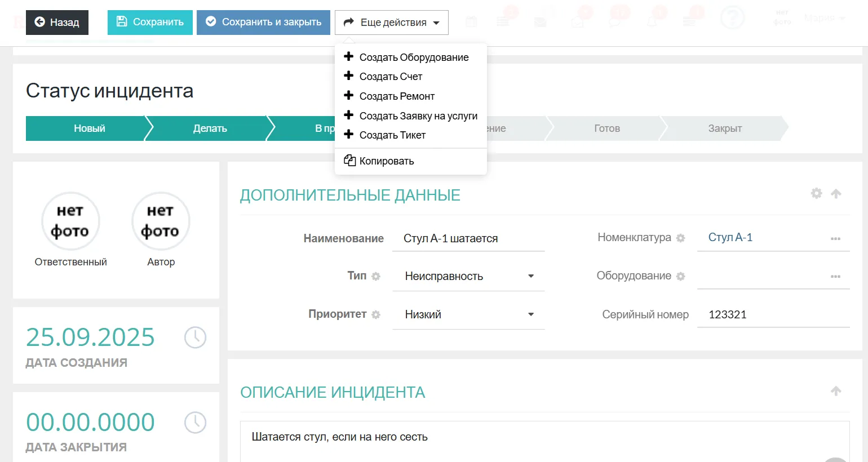
Task: Select Копировать in the actions menu
Action: click(x=386, y=161)
